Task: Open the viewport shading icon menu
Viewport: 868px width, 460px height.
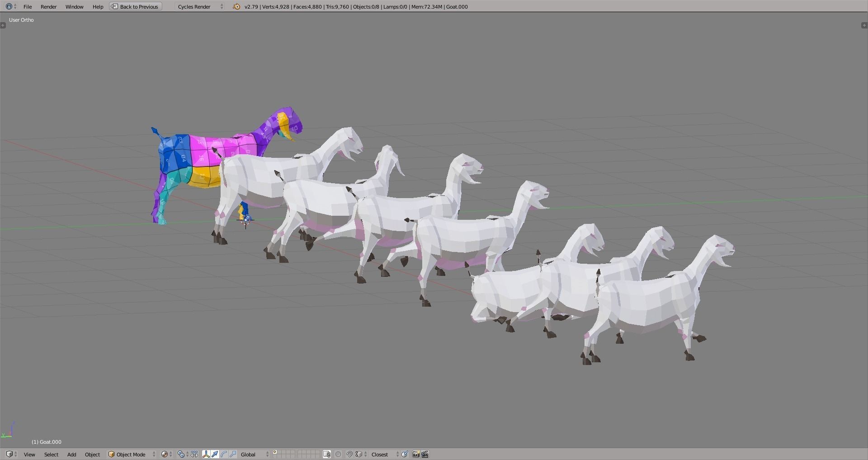Action: [x=165, y=455]
